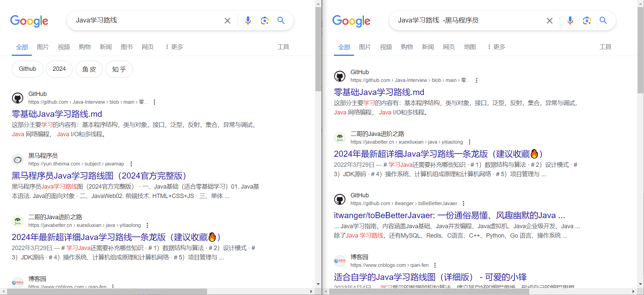Open 适合自学的Java学习路线图 link
The width and height of the screenshot is (644, 295).
[x=430, y=277]
